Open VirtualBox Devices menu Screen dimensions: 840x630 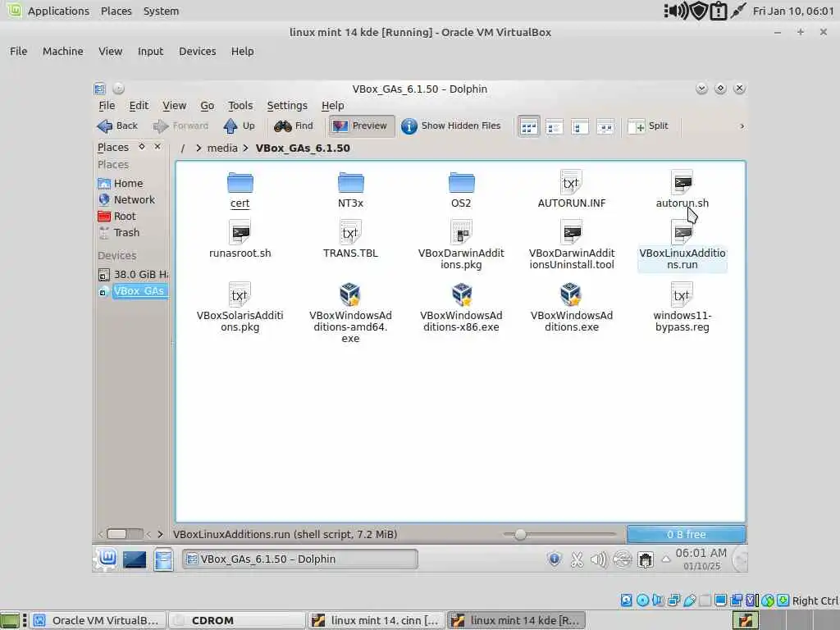tap(197, 52)
